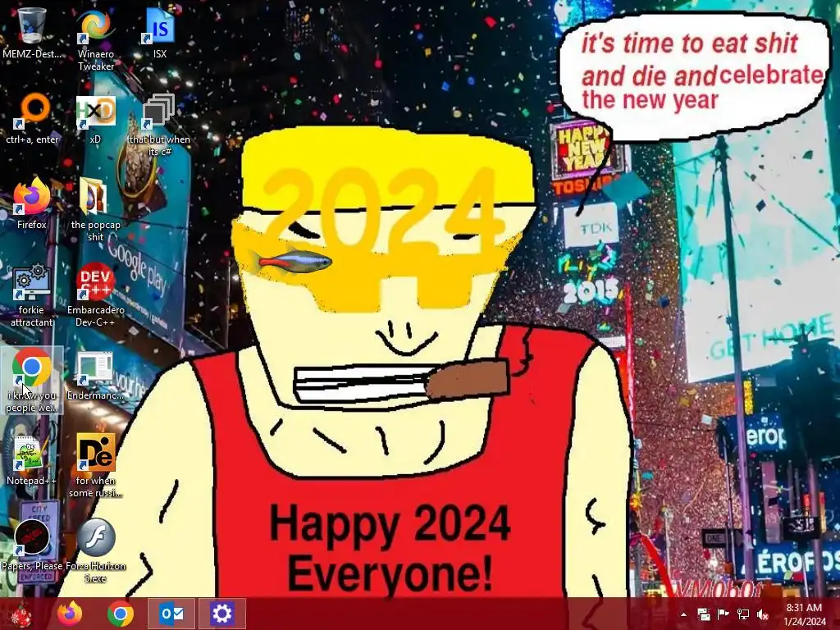The width and height of the screenshot is (840, 630).
Task: Click the tray icon beside the hidden icons arrow
Action: (703, 614)
